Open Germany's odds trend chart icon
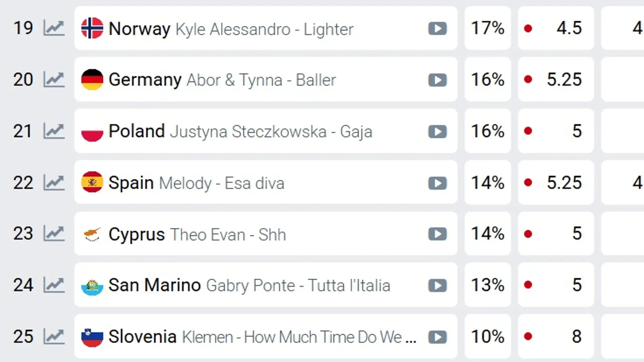 coord(54,80)
